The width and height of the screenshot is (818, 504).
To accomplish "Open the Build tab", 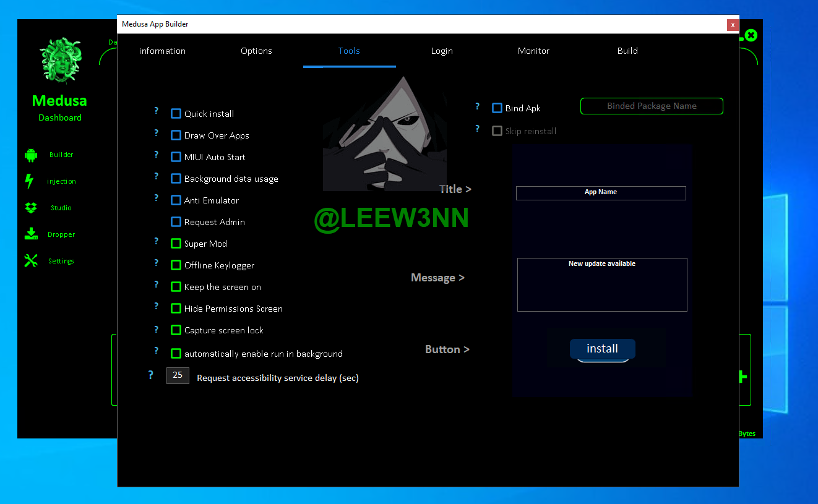I will pos(627,51).
